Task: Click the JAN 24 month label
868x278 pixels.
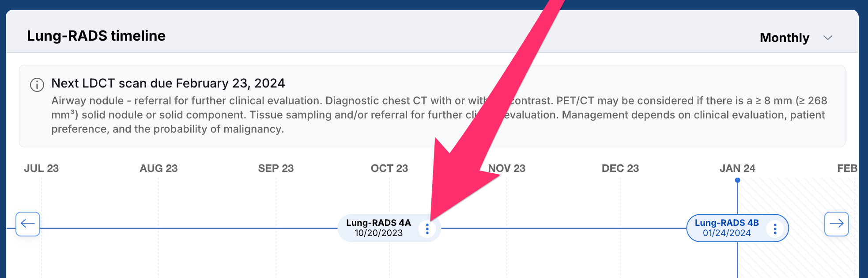Action: click(x=737, y=168)
